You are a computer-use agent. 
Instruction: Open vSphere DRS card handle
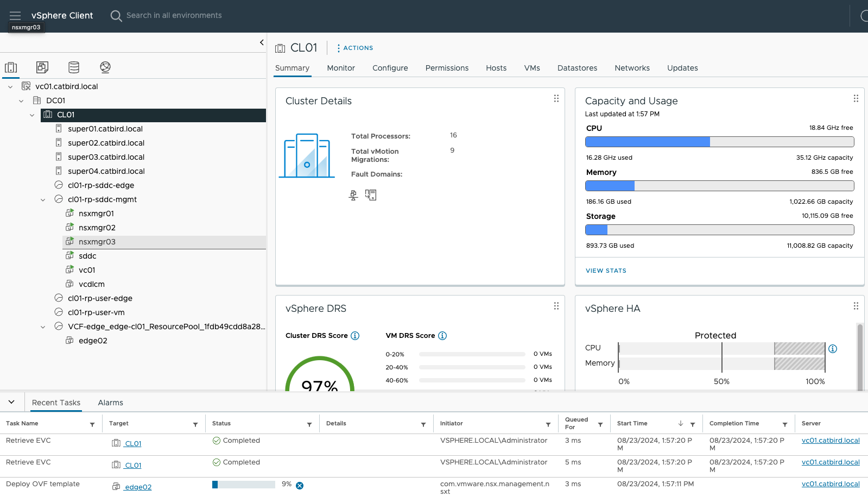pos(556,306)
